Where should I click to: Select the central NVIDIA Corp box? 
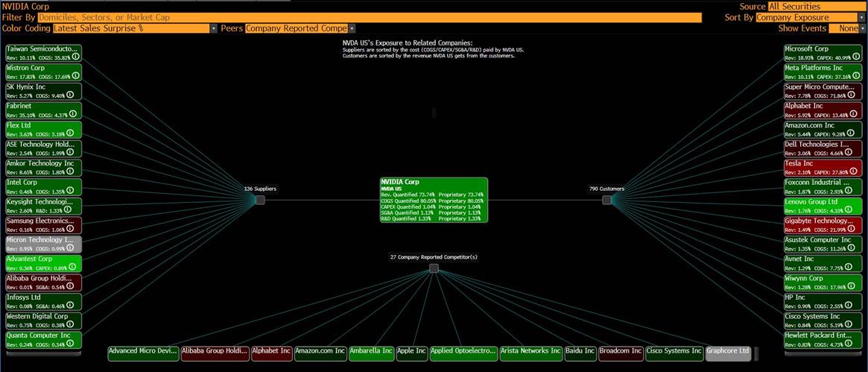pyautogui.click(x=434, y=200)
